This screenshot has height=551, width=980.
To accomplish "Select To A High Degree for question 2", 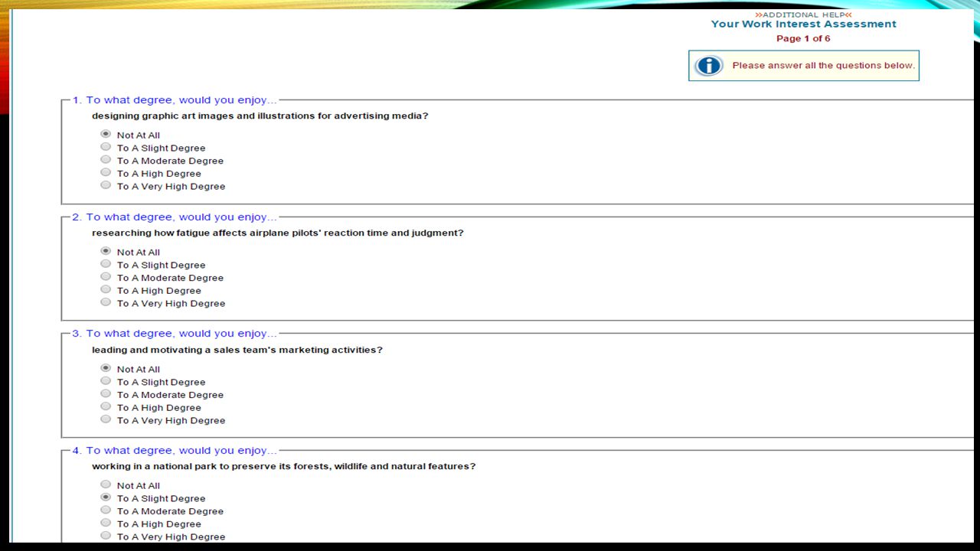I will tap(106, 290).
